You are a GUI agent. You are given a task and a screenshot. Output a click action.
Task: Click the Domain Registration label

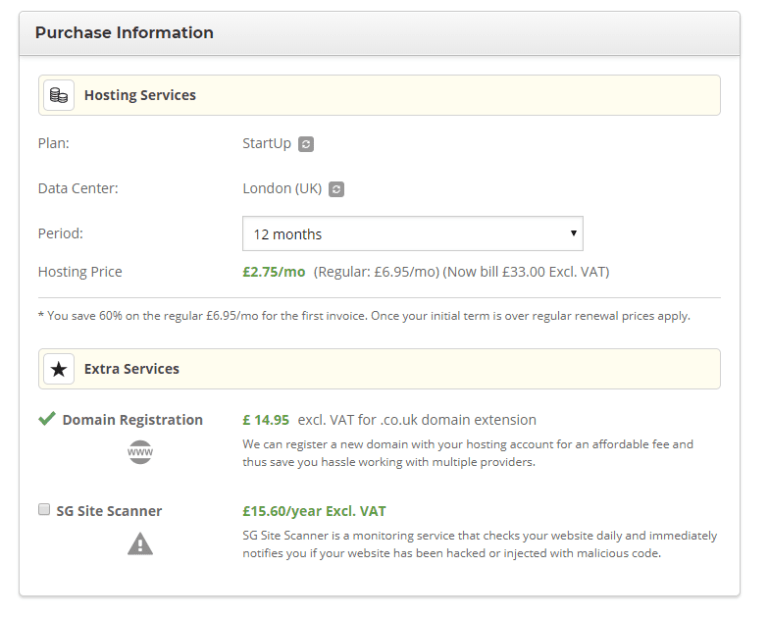[x=132, y=420]
